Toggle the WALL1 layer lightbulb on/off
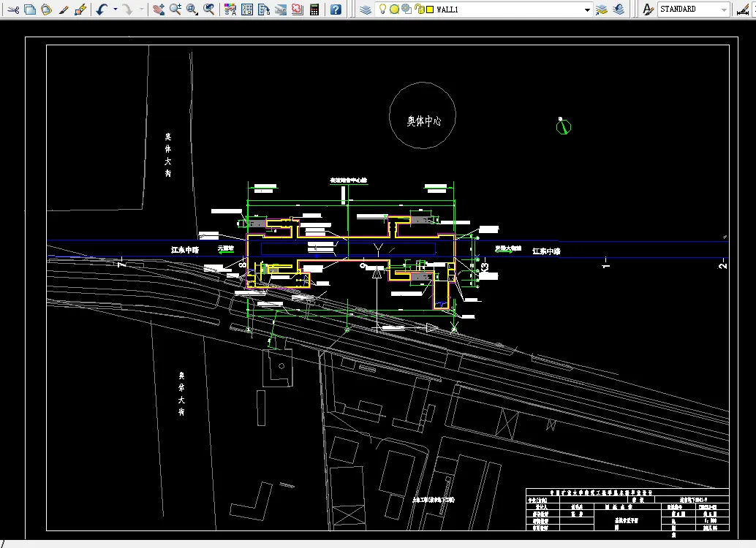The image size is (756, 548). pos(383,9)
